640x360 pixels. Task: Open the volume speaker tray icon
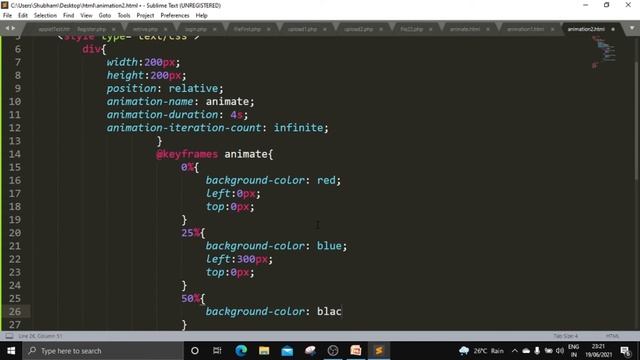560,351
